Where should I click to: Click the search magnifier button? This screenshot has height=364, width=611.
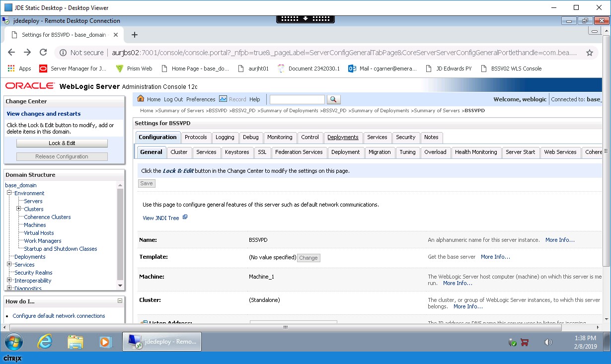334,99
